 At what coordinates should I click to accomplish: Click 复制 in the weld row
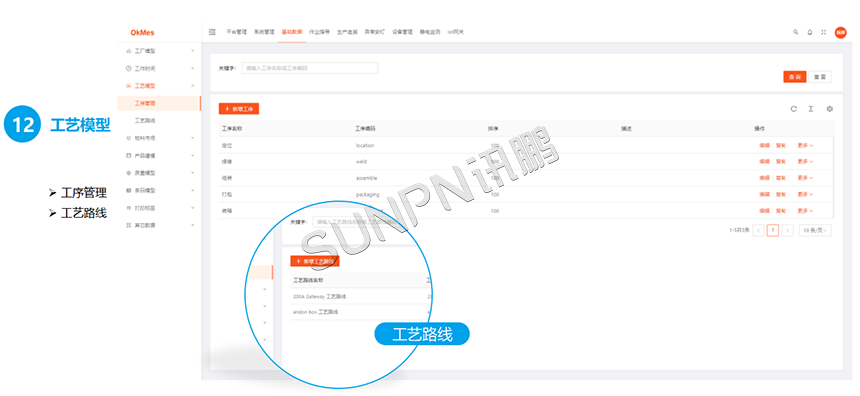tap(780, 161)
